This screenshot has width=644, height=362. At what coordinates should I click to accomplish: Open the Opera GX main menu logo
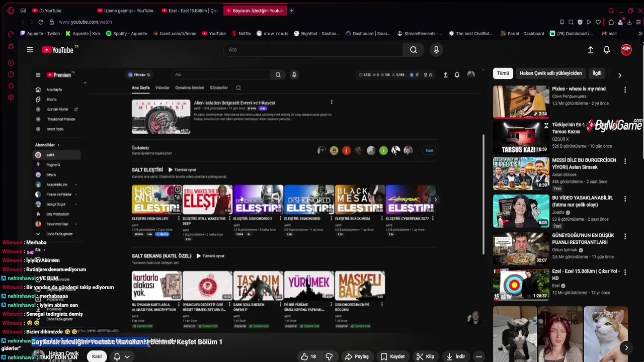(11, 11)
